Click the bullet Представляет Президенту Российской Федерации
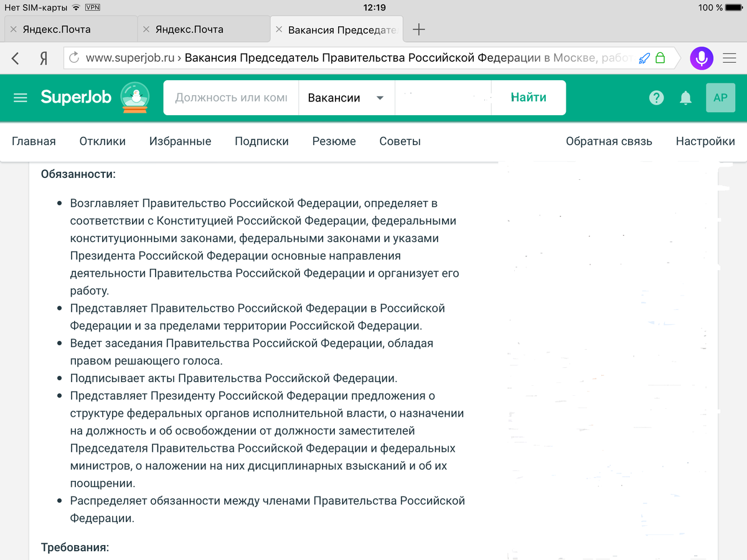Image resolution: width=747 pixels, height=560 pixels. point(267,439)
